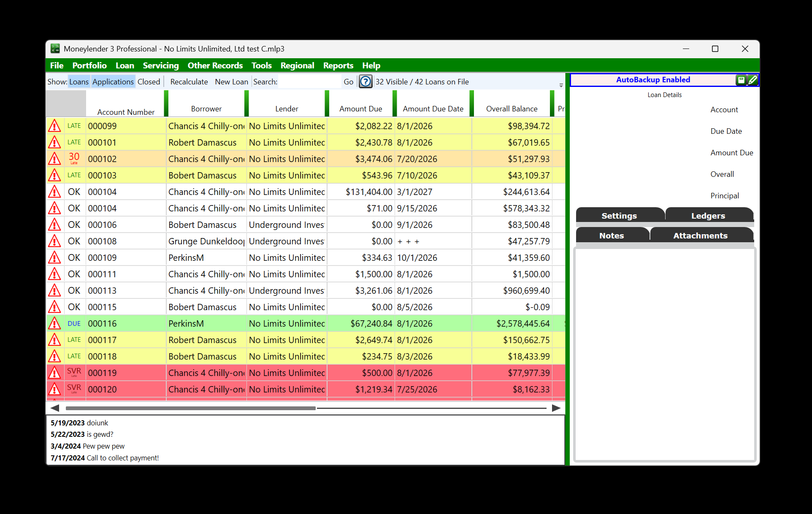
Task: Click the help question mark icon
Action: (365, 81)
